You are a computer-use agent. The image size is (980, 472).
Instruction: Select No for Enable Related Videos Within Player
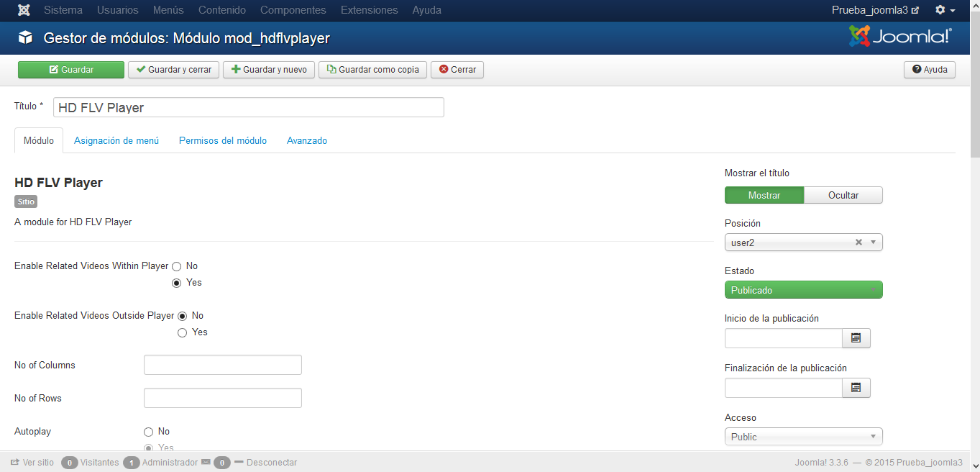coord(177,266)
